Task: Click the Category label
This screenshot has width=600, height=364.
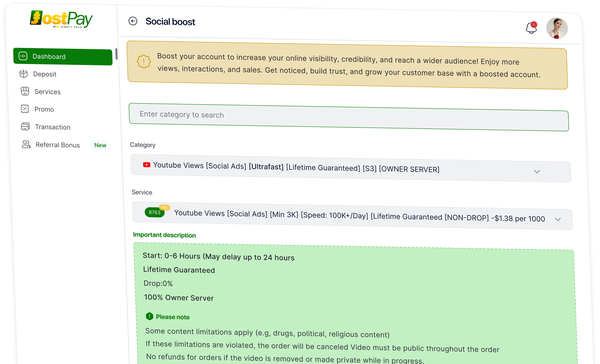Action: coord(143,145)
